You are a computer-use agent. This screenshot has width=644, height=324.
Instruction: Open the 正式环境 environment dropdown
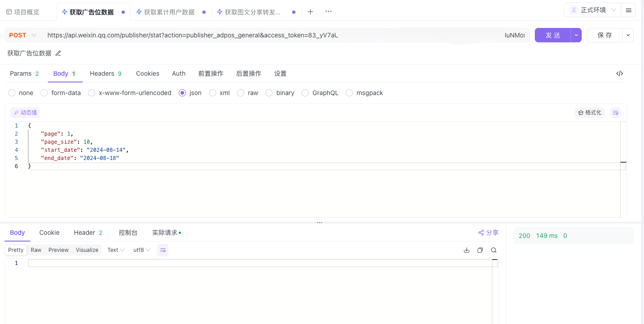coord(592,10)
